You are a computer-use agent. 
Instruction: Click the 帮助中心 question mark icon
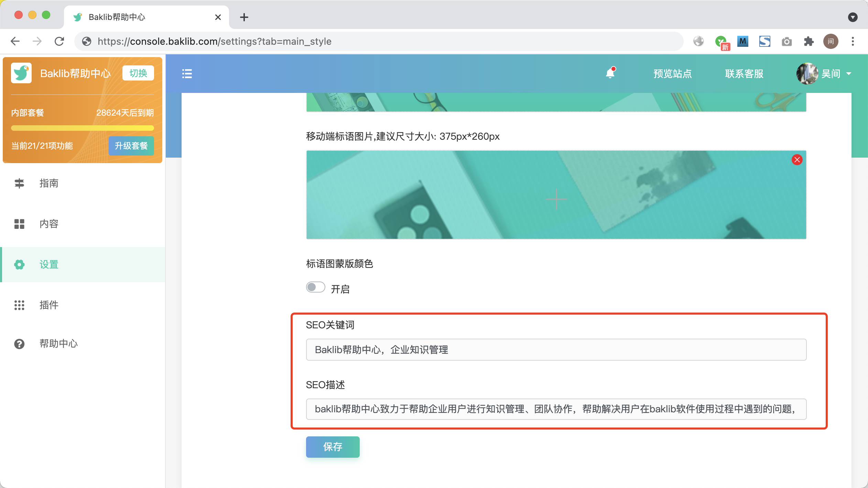click(19, 343)
